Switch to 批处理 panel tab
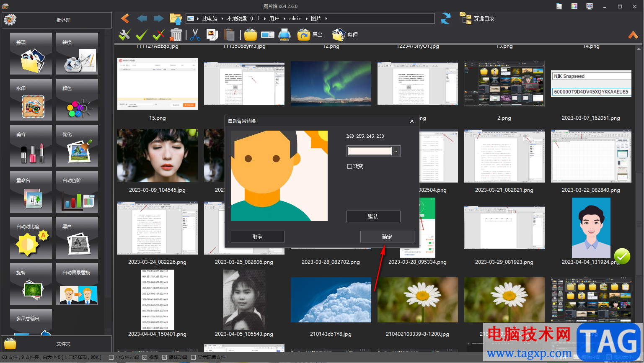The width and height of the screenshot is (644, 363). click(x=57, y=20)
